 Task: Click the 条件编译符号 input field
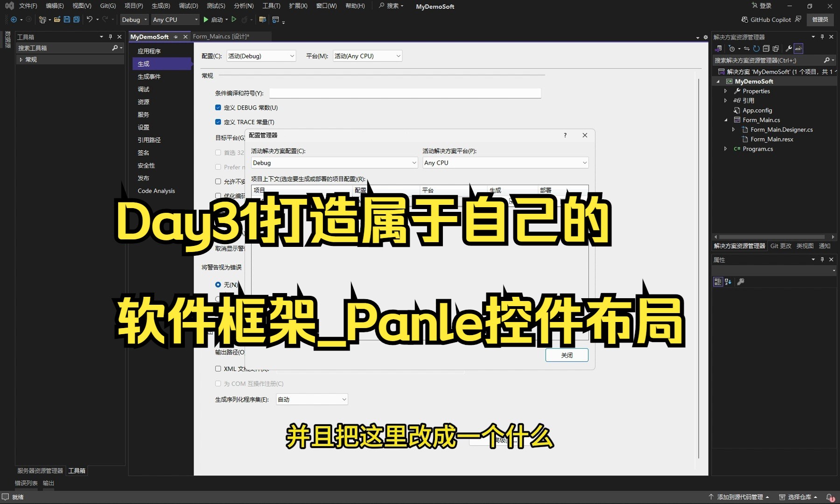(x=405, y=93)
